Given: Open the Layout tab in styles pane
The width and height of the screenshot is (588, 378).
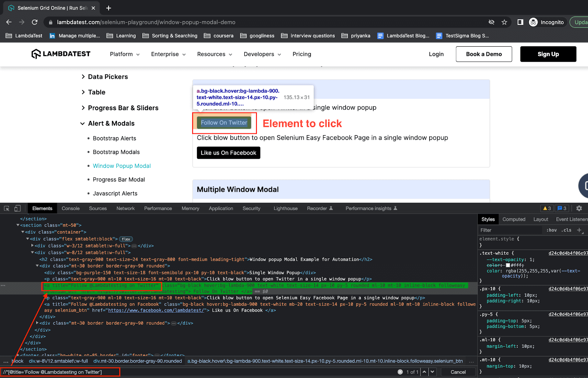Looking at the screenshot, I should (541, 219).
